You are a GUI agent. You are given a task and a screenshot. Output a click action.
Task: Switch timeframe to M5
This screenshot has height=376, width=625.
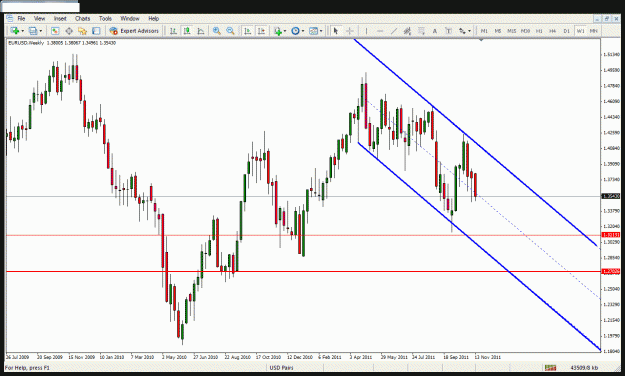(498, 31)
